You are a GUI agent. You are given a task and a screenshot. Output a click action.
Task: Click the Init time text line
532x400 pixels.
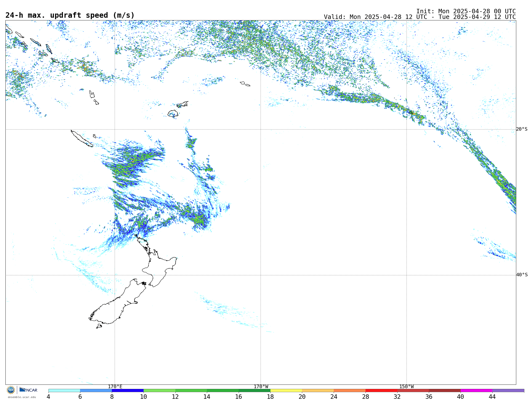466,11
